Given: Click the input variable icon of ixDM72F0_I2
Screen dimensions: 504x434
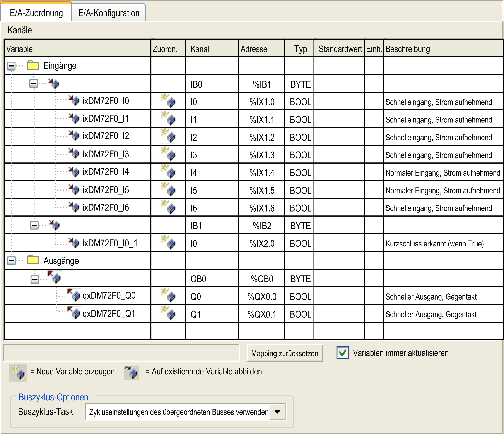Looking at the screenshot, I should coord(74,135).
